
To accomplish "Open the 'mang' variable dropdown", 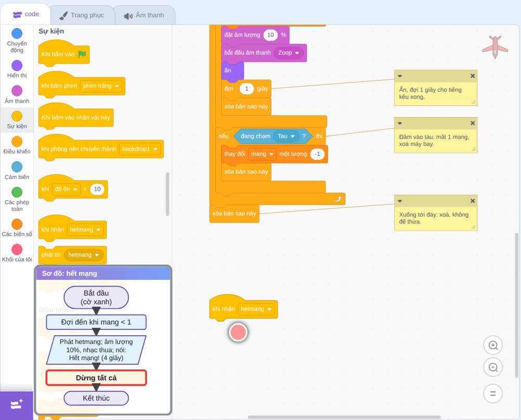I will 262,154.
